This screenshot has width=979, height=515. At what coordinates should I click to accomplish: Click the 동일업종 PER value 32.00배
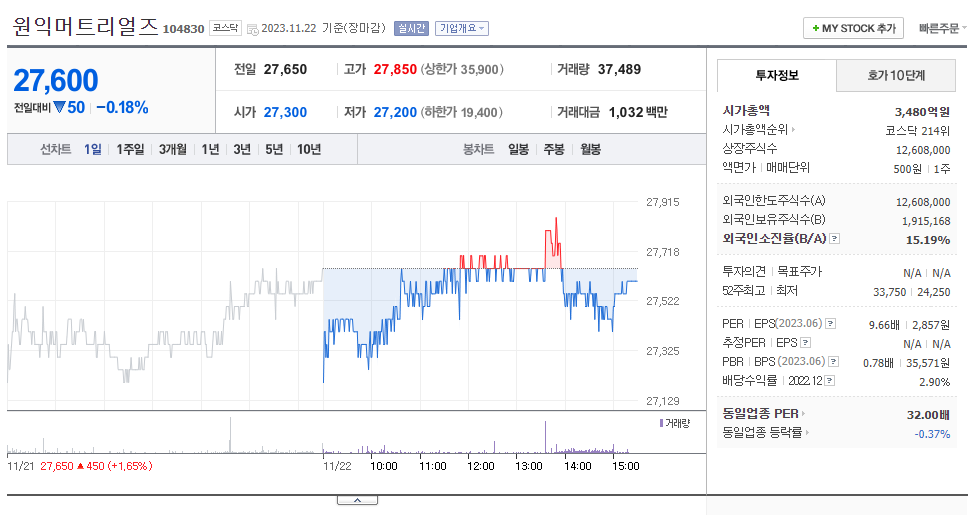click(928, 414)
